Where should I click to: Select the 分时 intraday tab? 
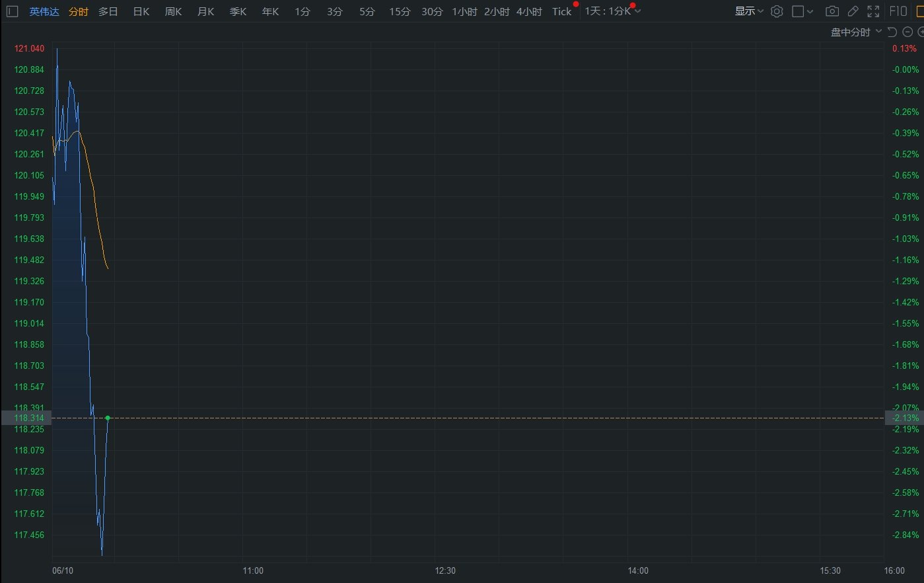(x=78, y=11)
